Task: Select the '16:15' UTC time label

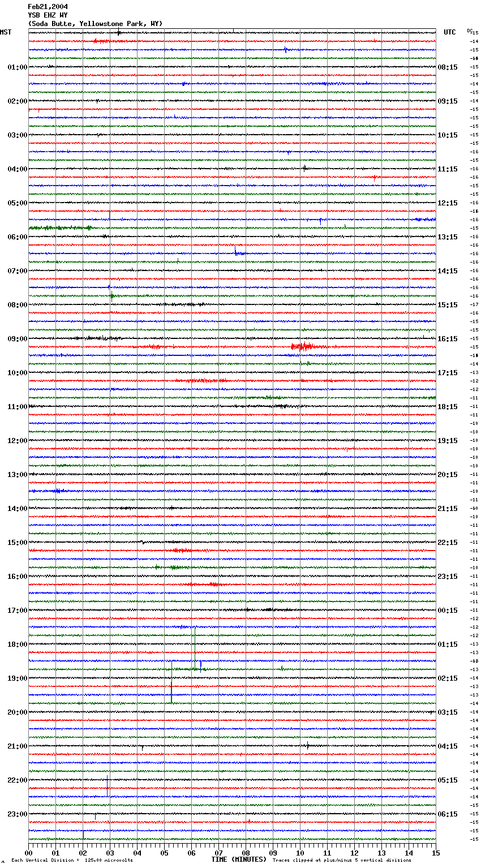Action: pos(448,339)
